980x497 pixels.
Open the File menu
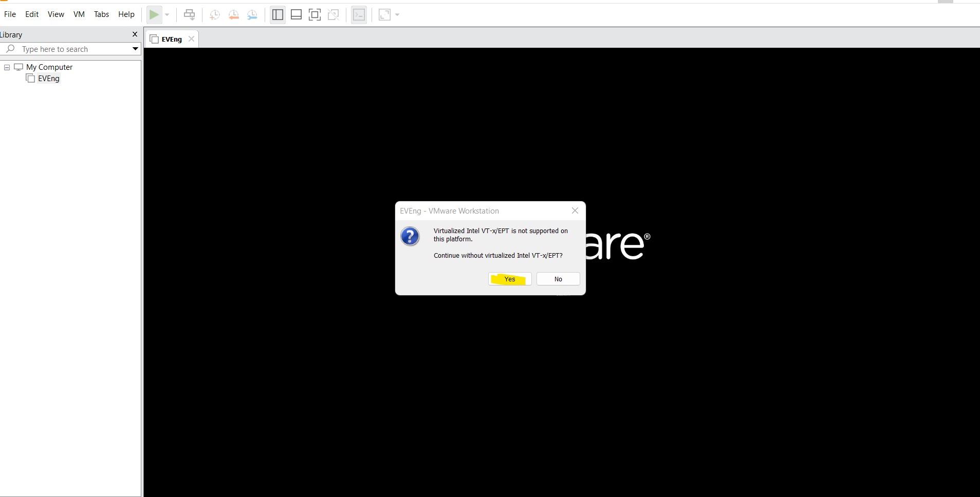[x=10, y=14]
